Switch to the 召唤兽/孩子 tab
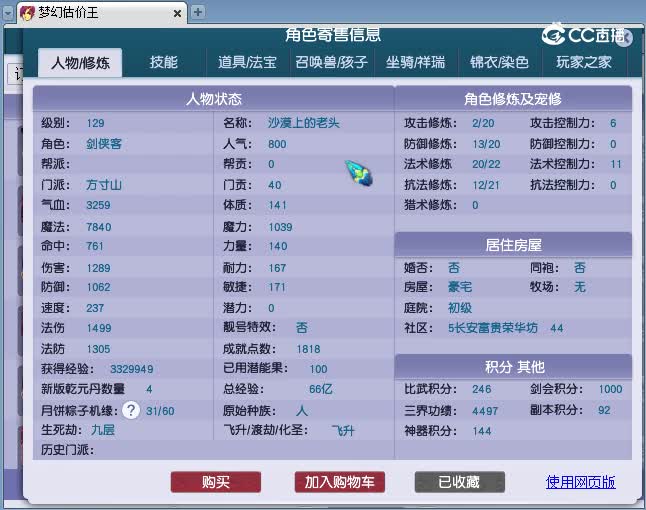The width and height of the screenshot is (646, 510). pyautogui.click(x=331, y=62)
